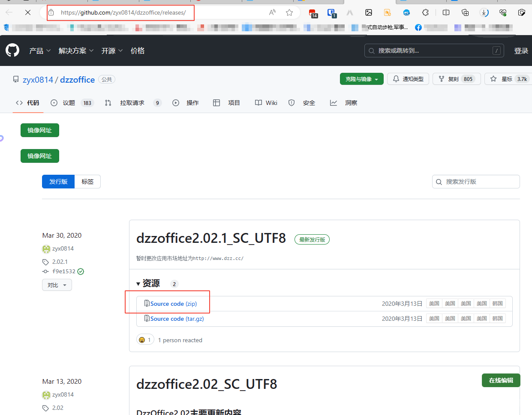Viewport: 532px width, 415px height.
Task: Switch to the 代码 tab
Action: [x=27, y=103]
